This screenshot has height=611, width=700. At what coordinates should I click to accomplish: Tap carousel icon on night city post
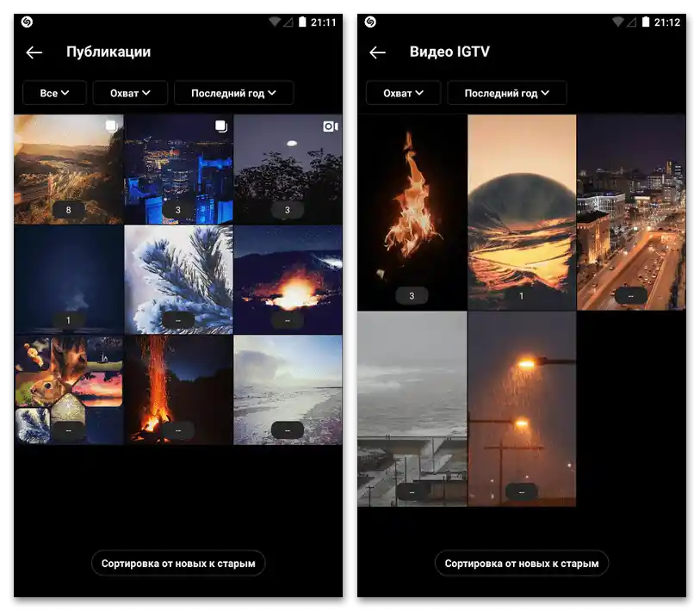click(x=221, y=127)
